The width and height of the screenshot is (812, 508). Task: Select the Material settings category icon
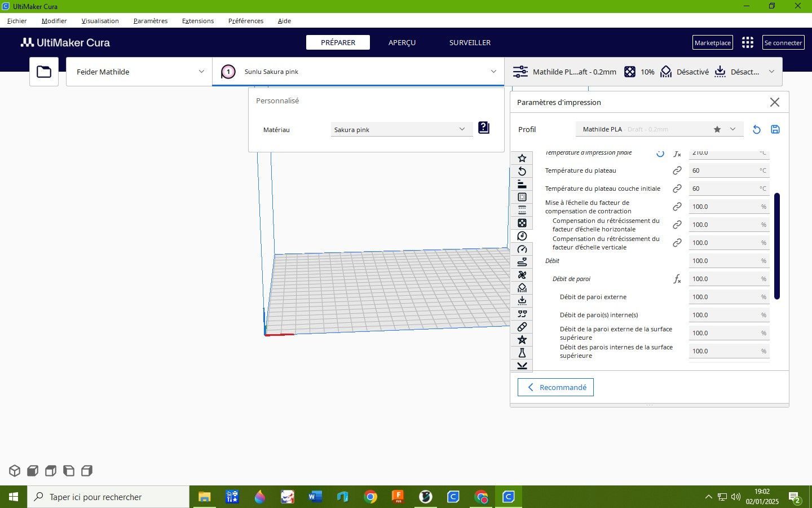[x=522, y=236]
